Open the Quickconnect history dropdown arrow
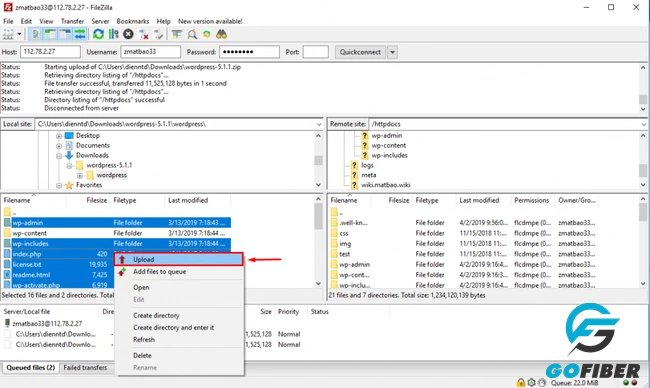This screenshot has height=388, width=650. [x=392, y=52]
